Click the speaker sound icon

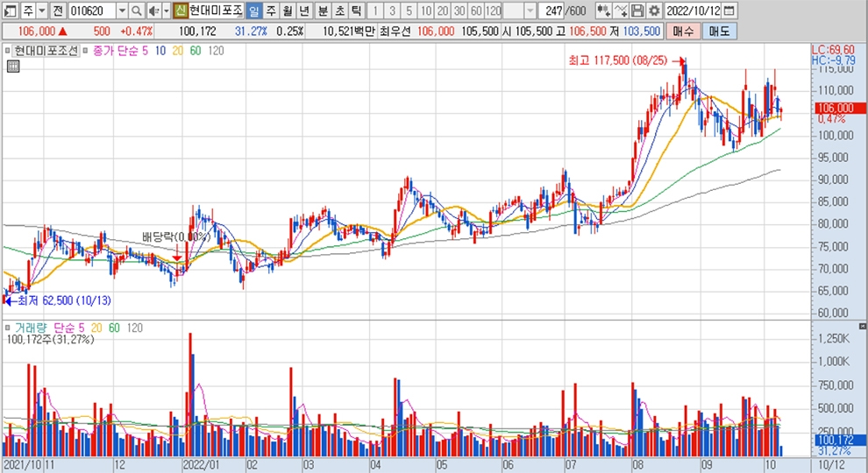[x=152, y=11]
